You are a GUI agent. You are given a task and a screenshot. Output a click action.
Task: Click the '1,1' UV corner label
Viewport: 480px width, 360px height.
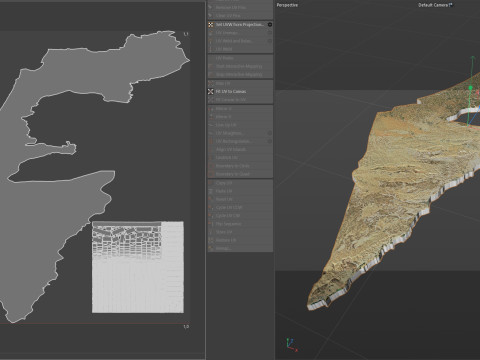coord(186,34)
